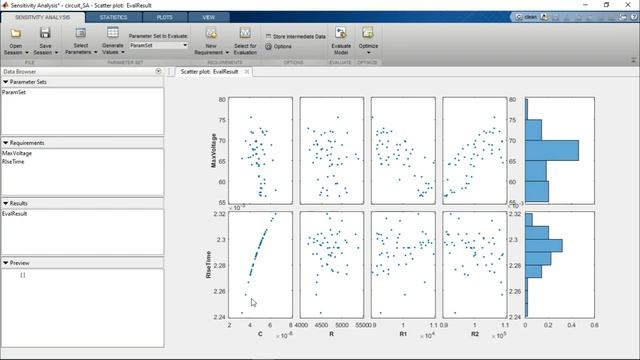Viewport: 640px width, 360px height.
Task: Click the MaxVoltage versus R scatter plot
Action: [332, 151]
